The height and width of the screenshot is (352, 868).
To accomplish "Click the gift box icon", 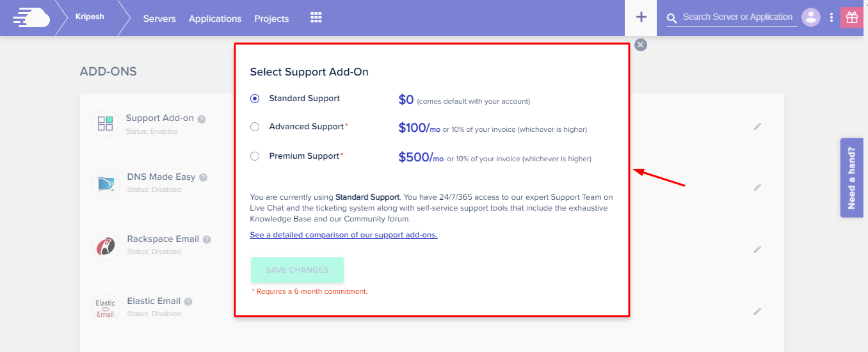I will pos(851,17).
